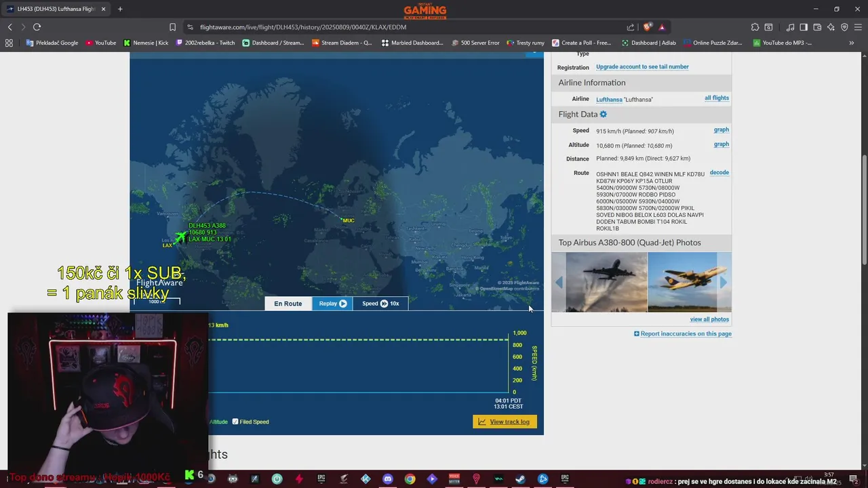Start the flight Replay button

coord(332,304)
